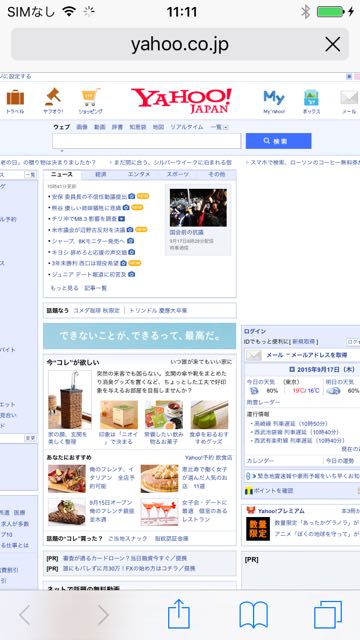Click the blue search button
The image size is (360, 640).
click(278, 141)
